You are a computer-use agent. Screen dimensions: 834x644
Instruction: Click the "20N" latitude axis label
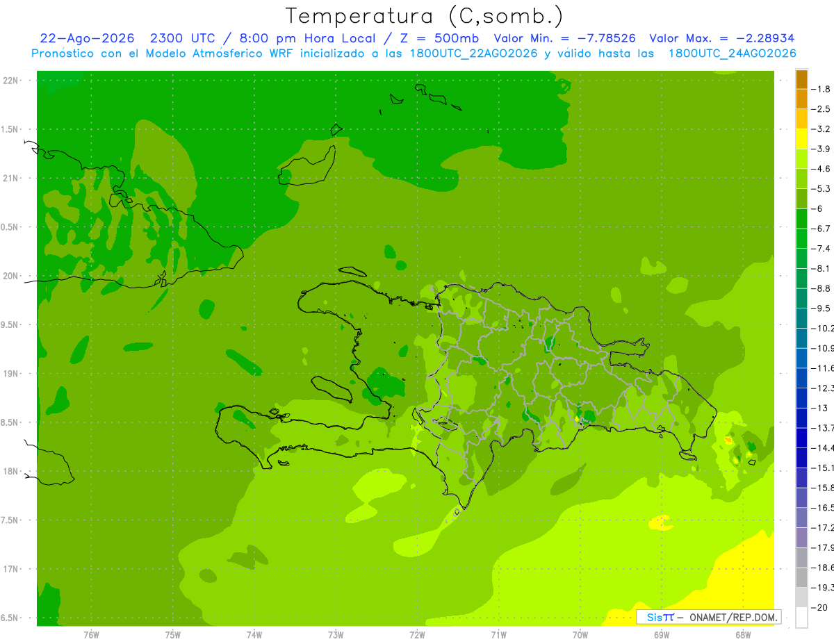tap(12, 276)
